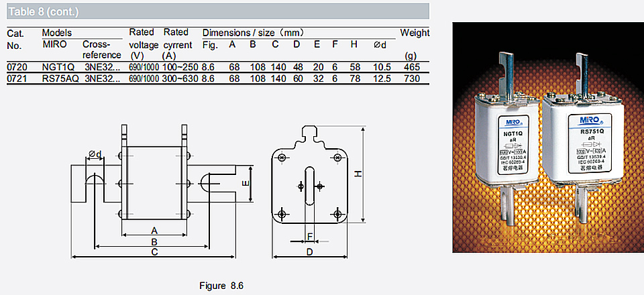Select the A value "68" in the 0720 row
This screenshot has height=295, width=644.
(x=235, y=67)
